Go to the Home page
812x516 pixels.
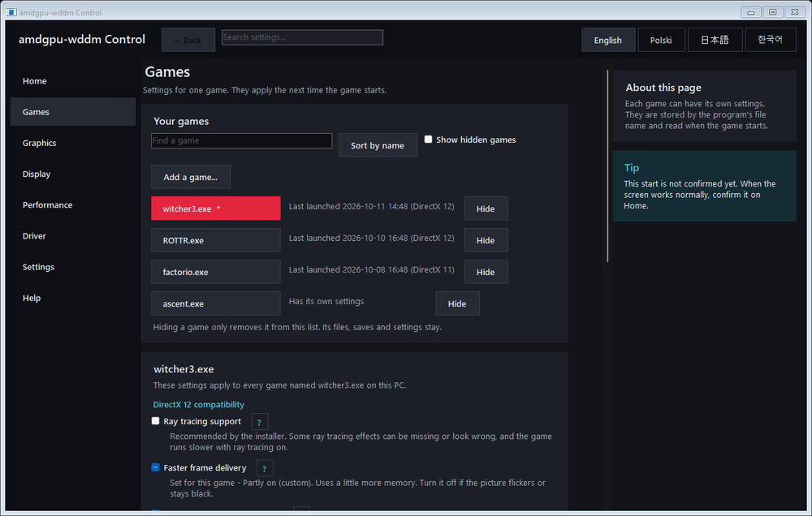click(x=73, y=81)
